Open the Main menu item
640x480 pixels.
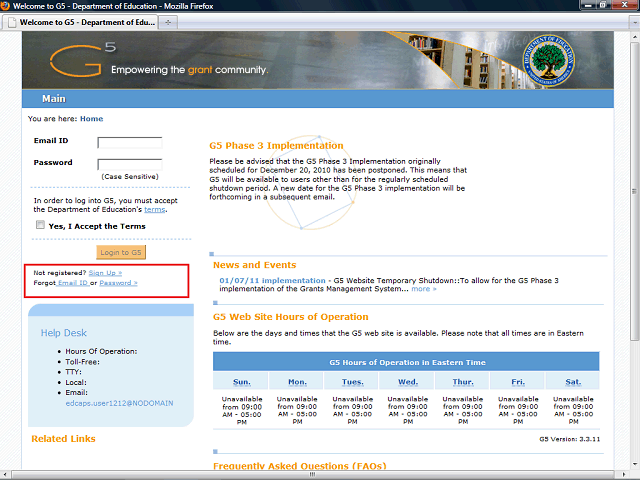[53, 99]
